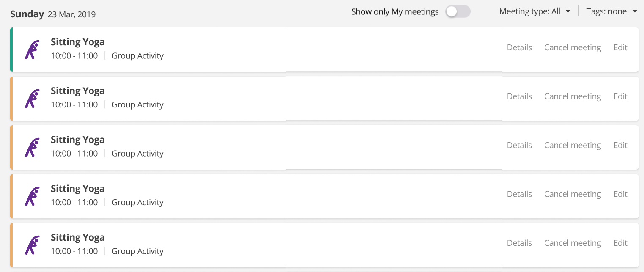Expand the Tags filter dropdown

(x=611, y=11)
